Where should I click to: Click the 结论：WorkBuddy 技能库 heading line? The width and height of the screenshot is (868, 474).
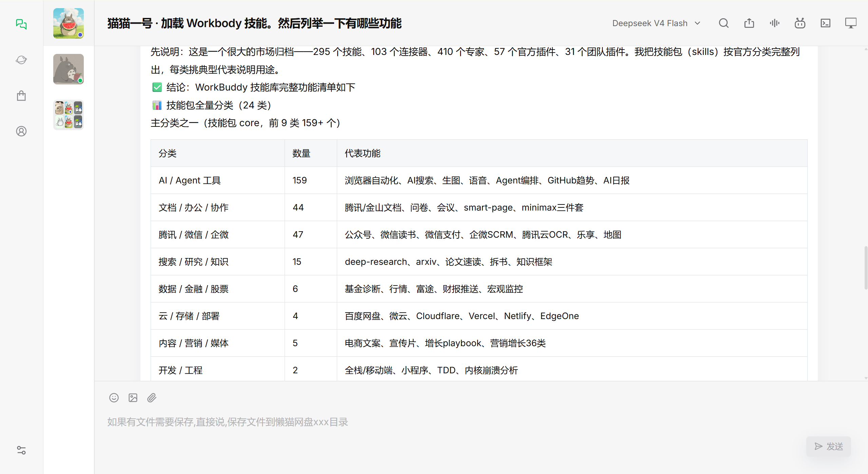pyautogui.click(x=253, y=87)
